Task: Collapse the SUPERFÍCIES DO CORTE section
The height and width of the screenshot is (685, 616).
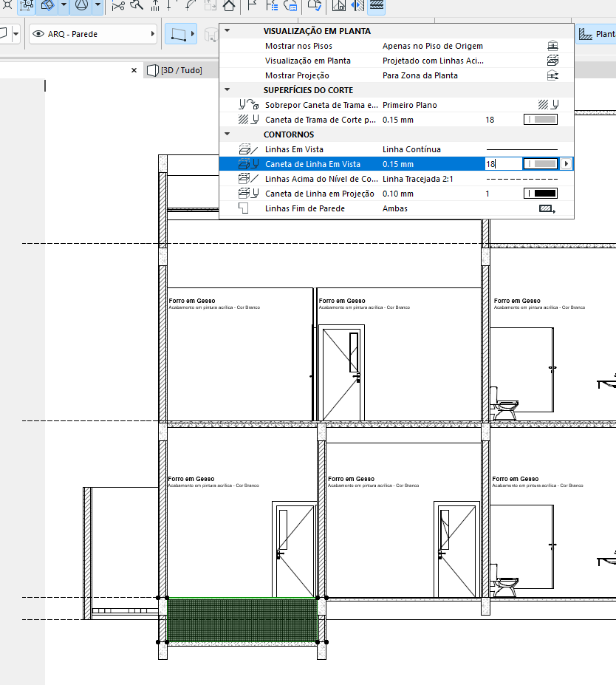Action: [x=227, y=90]
